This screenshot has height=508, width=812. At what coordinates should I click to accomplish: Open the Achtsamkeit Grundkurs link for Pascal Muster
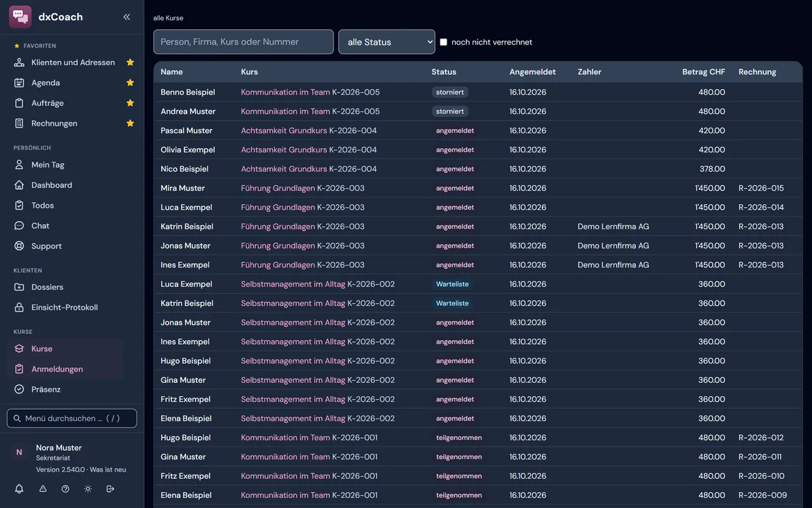(x=284, y=130)
